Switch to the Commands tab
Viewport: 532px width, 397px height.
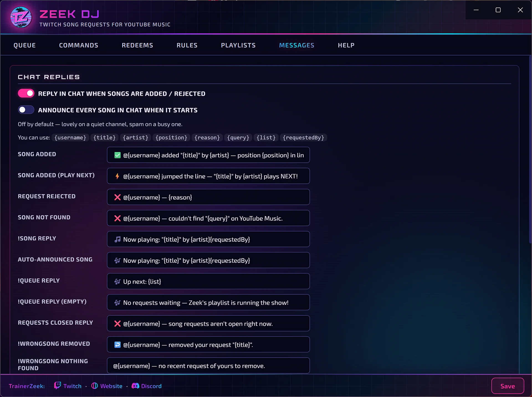click(x=79, y=45)
